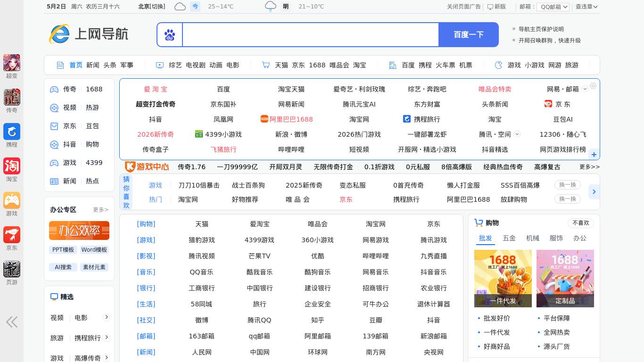Click 工商银行 in the bank row
Viewport: 644px width, 362px height.
202,288
